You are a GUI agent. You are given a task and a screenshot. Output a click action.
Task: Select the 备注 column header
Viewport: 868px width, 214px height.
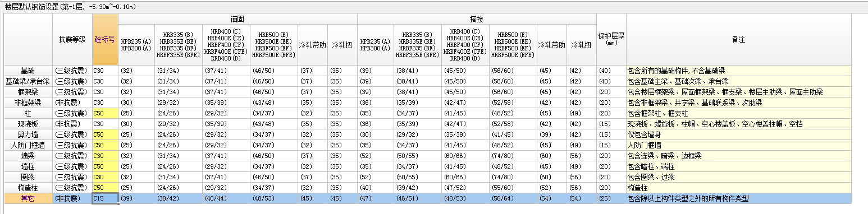tap(738, 40)
